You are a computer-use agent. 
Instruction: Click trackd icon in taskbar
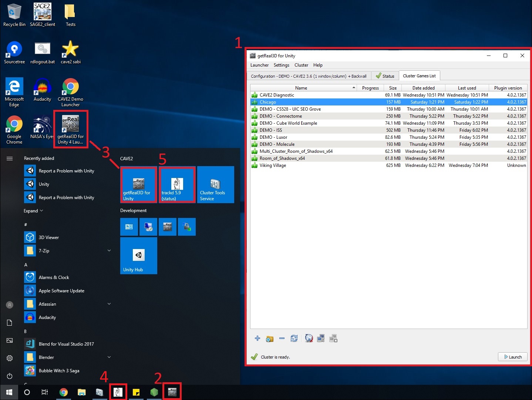[118, 392]
